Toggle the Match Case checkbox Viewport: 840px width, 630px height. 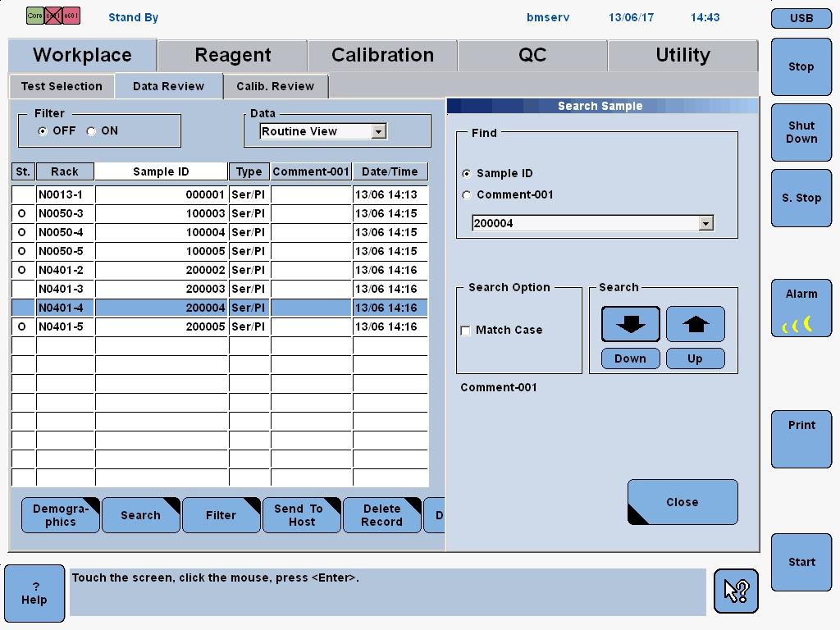click(466, 331)
